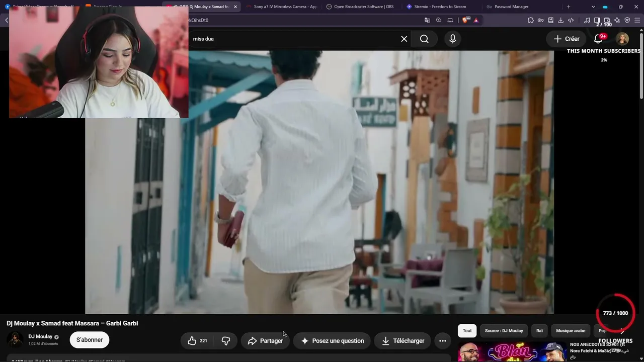The width and height of the screenshot is (644, 362).
Task: Clear the YouTube search box text
Action: coord(404,39)
